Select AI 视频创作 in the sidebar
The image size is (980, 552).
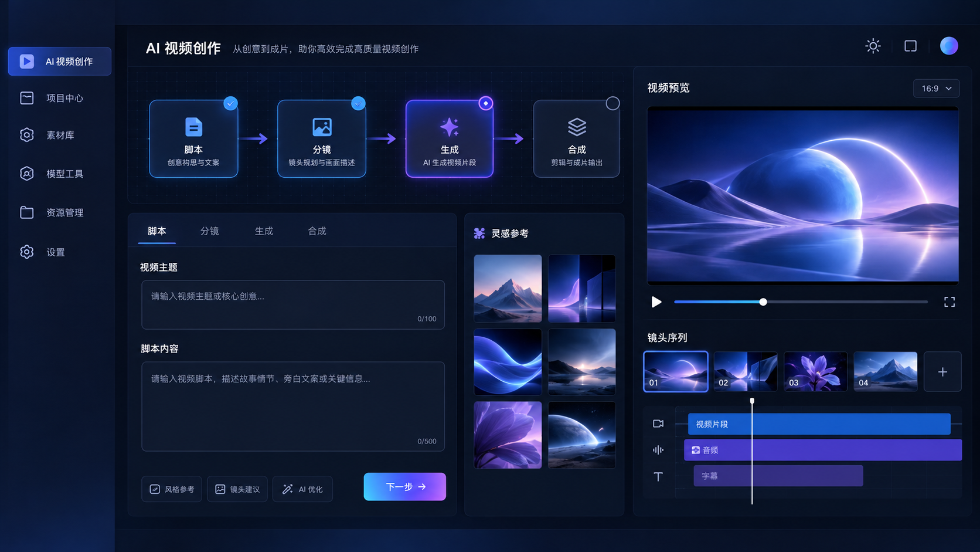point(60,62)
